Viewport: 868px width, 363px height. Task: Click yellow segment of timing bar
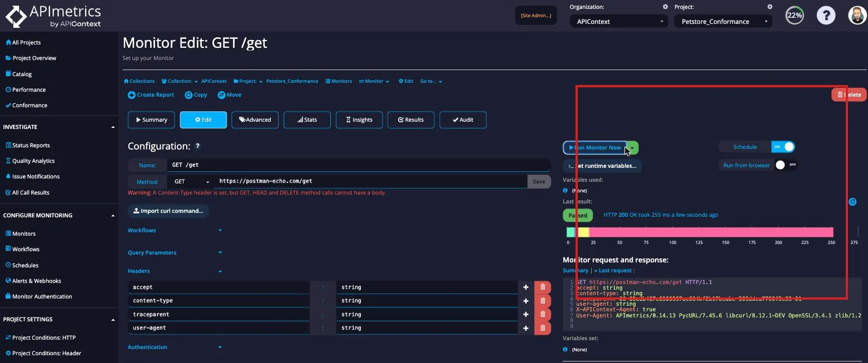tap(583, 232)
